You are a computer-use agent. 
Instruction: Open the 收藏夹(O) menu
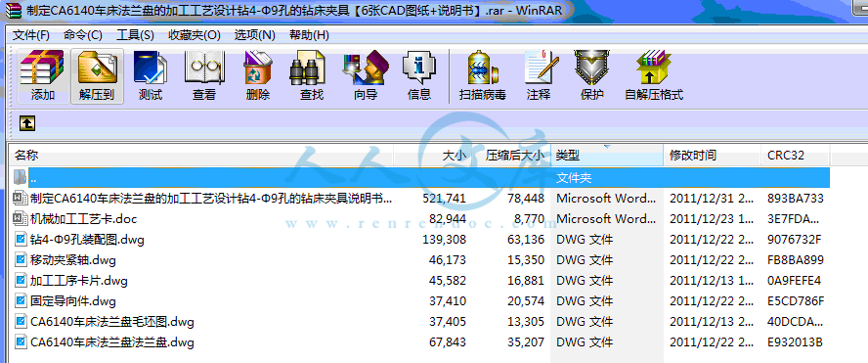(195, 35)
